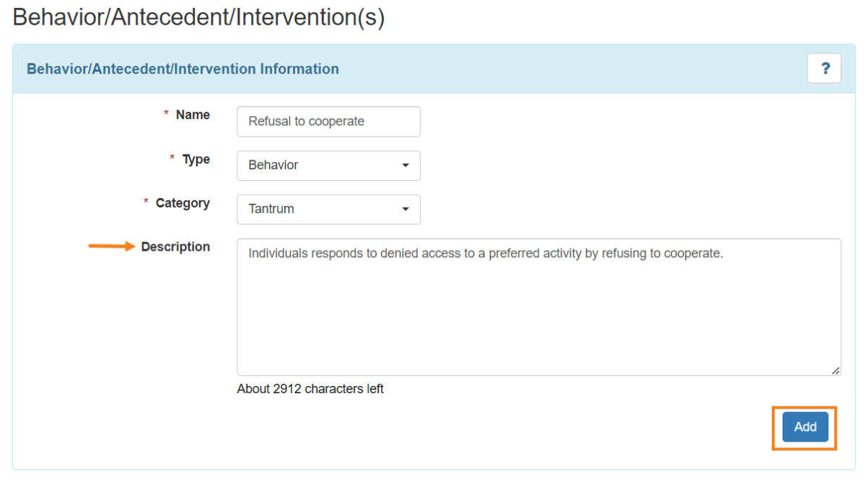868x480 pixels.
Task: Click the textarea resize grip handle
Action: pos(835,371)
